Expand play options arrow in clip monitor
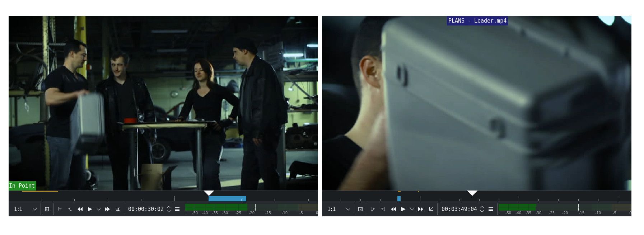This screenshot has height=235, width=644. click(x=98, y=210)
